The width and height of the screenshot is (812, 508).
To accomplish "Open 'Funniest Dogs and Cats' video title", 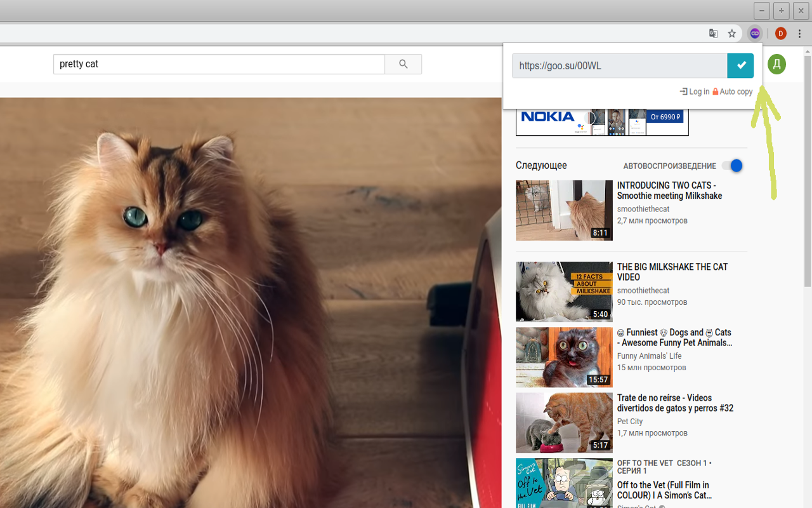I will pos(674,337).
